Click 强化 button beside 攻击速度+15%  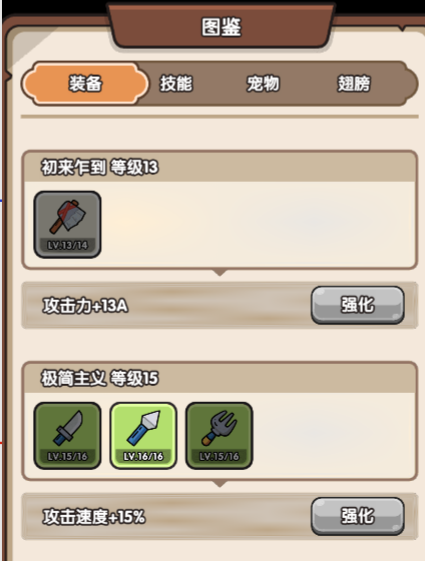(x=358, y=516)
